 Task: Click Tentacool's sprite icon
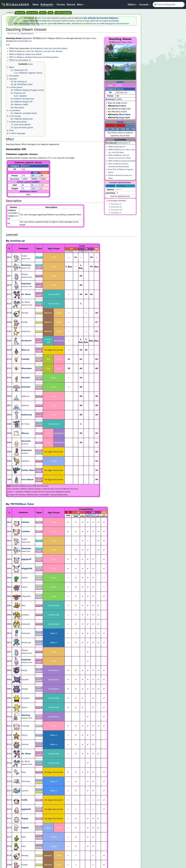click(x=16, y=633)
